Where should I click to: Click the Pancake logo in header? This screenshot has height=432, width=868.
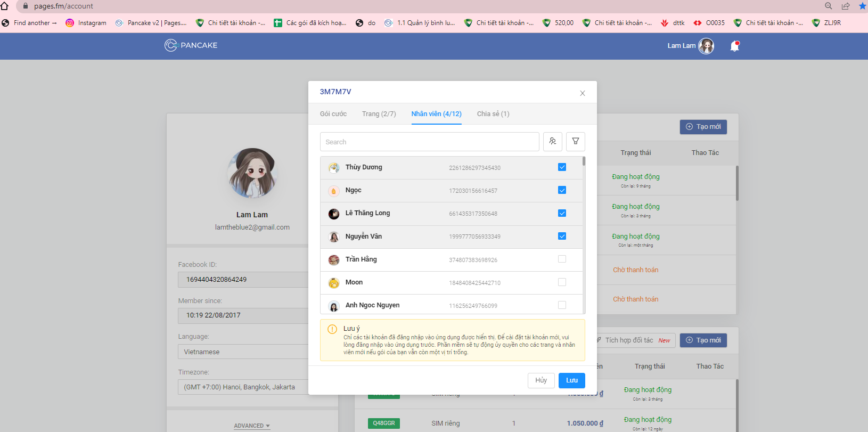tap(191, 45)
